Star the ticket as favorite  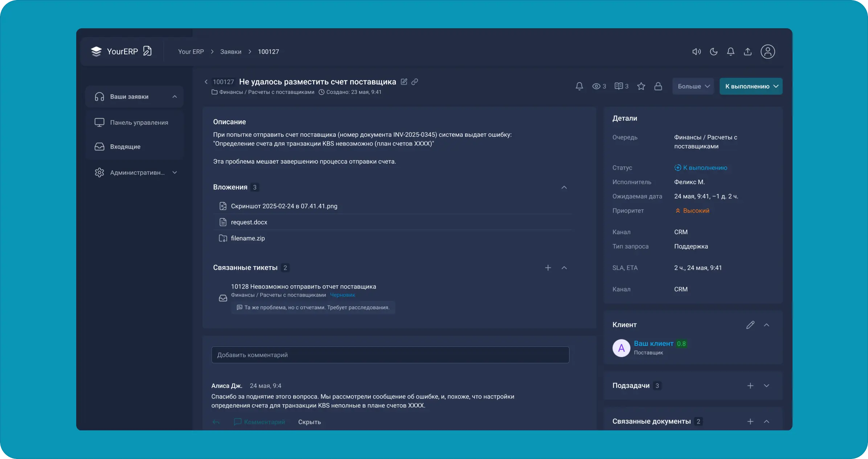point(641,86)
